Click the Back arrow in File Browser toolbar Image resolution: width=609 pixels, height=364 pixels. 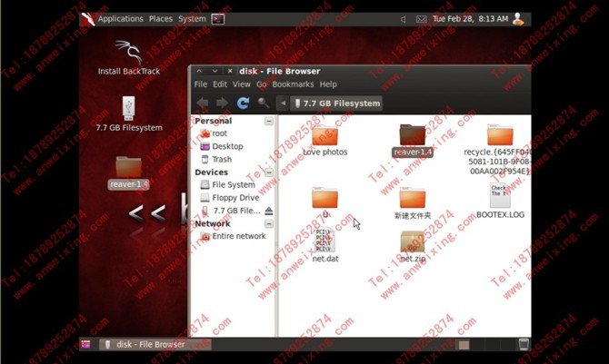tap(203, 103)
